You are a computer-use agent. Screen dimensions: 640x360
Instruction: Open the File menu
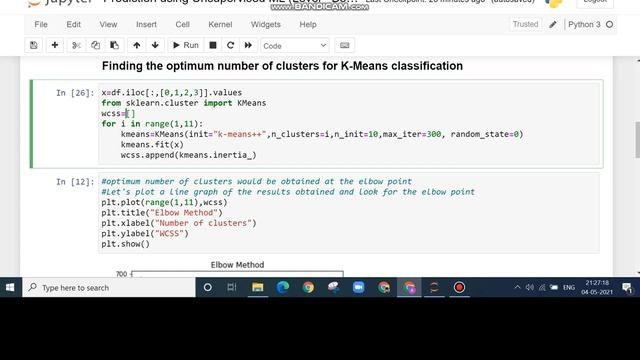41,24
